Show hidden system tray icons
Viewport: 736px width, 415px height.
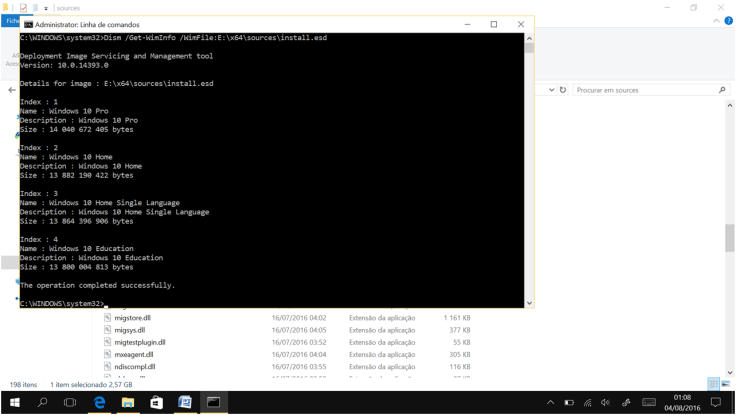click(550, 403)
